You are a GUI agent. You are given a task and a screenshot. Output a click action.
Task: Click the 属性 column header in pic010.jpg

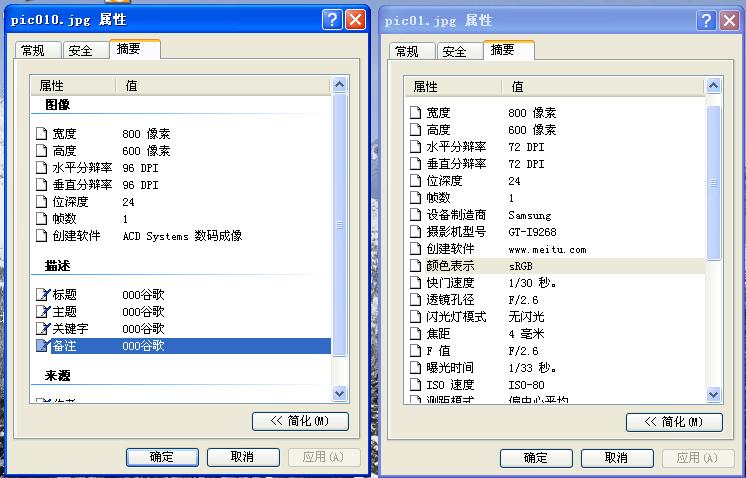[73, 86]
